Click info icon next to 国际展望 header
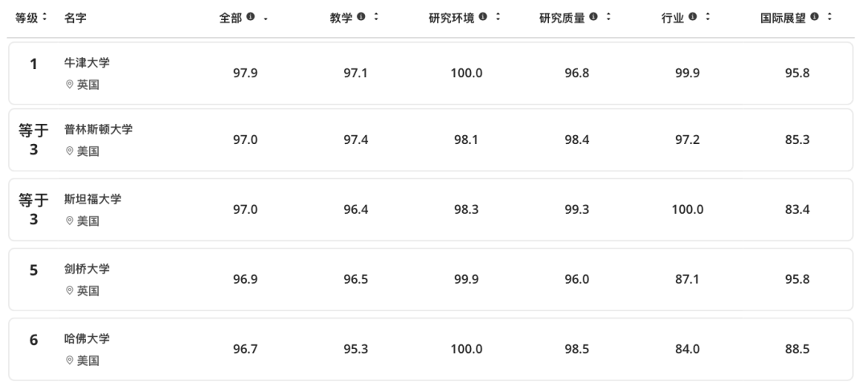The width and height of the screenshot is (868, 386). click(x=814, y=17)
